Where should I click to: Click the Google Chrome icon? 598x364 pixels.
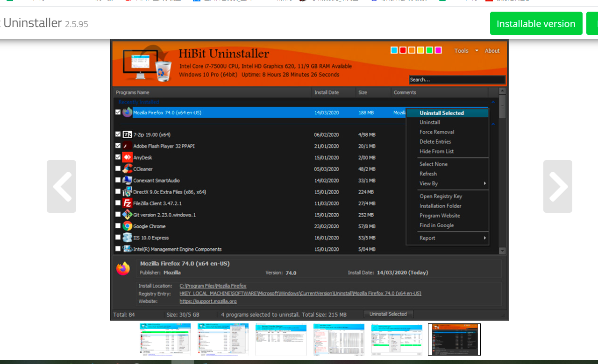127,226
